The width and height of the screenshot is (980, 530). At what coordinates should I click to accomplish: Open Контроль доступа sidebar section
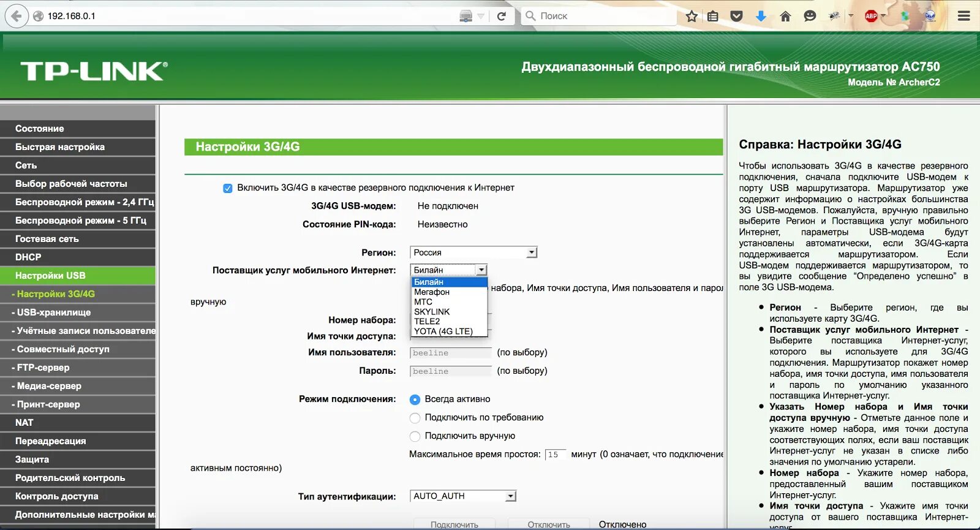(x=78, y=496)
